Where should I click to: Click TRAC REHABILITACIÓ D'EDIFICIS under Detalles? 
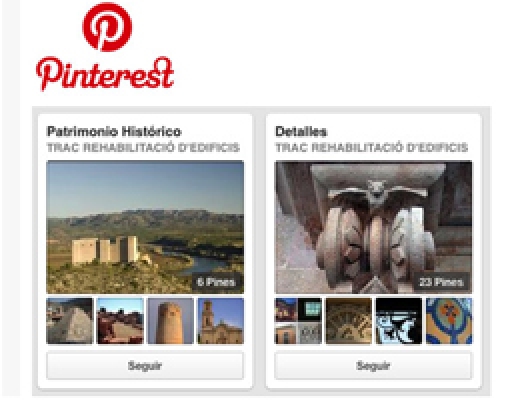tap(371, 147)
